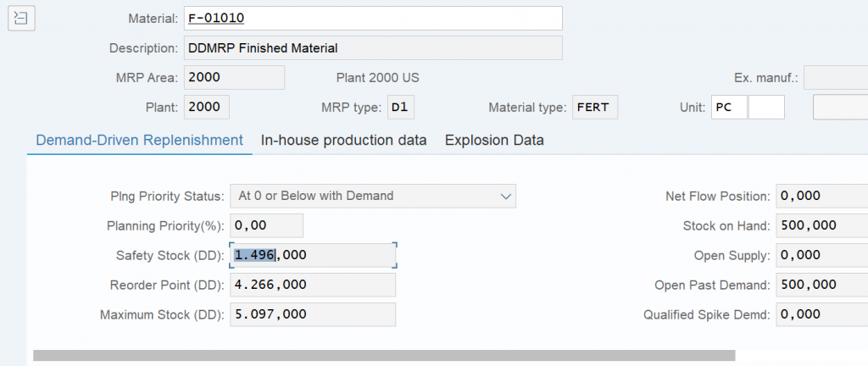The height and width of the screenshot is (366, 868).
Task: Click the MRP type field D1
Action: (400, 108)
